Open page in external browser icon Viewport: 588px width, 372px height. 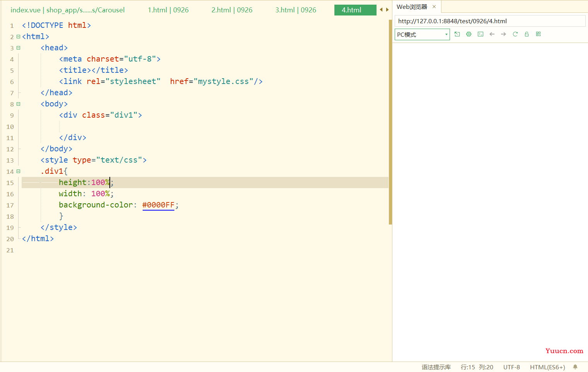pyautogui.click(x=457, y=34)
